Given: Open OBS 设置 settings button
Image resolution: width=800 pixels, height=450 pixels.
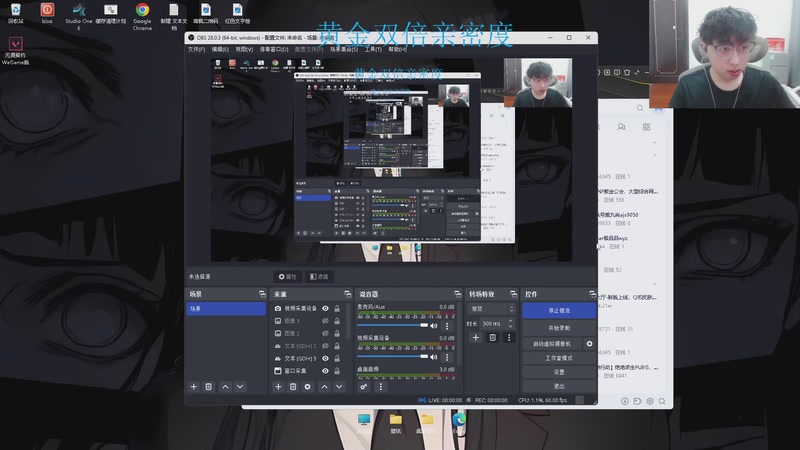Looking at the screenshot, I should [559, 372].
